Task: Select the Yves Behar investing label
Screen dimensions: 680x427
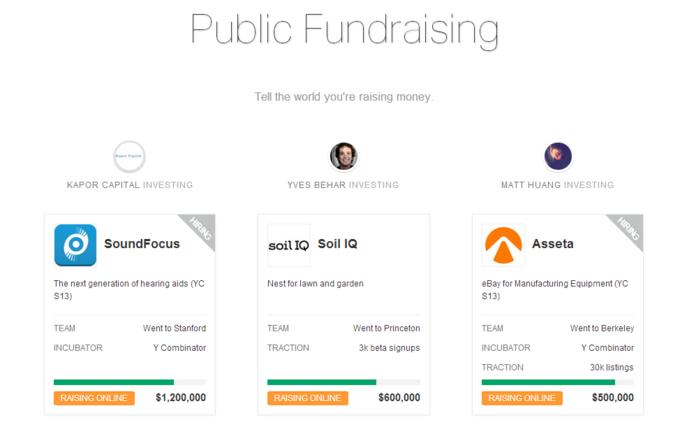Action: [x=343, y=185]
